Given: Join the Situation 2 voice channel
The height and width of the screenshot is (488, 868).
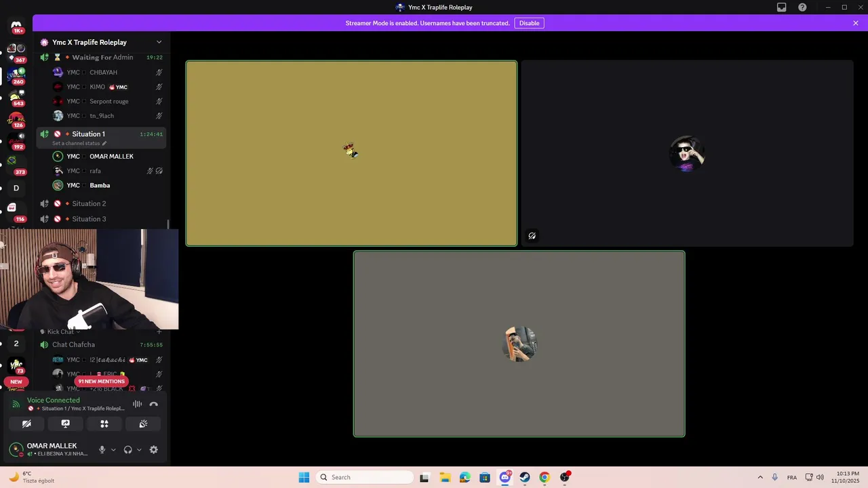Looking at the screenshot, I should coord(102,203).
